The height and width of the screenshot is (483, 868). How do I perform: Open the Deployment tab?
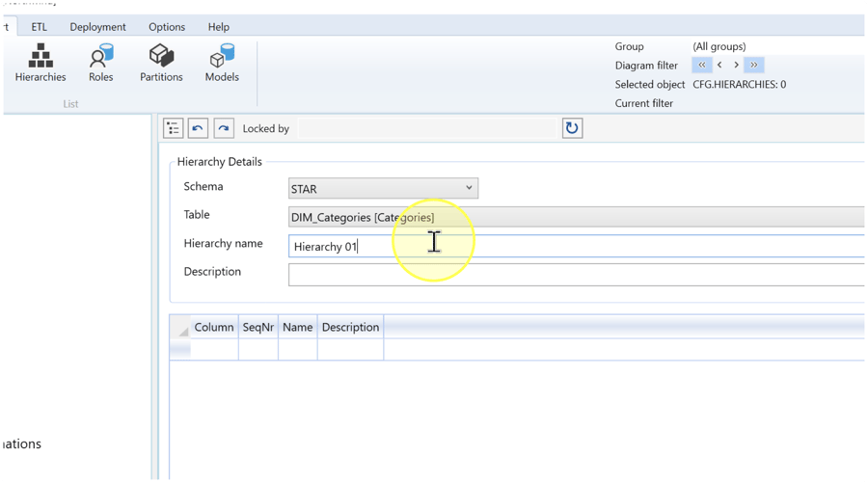pos(97,27)
